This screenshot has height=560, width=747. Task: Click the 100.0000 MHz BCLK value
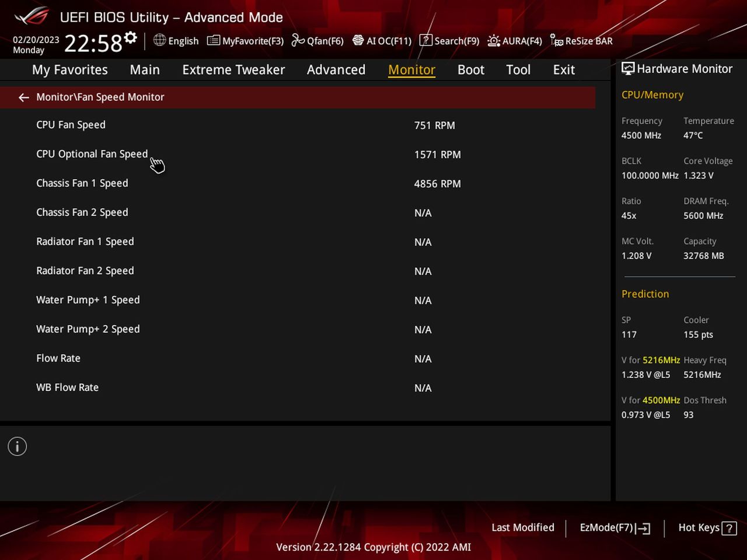click(x=650, y=176)
